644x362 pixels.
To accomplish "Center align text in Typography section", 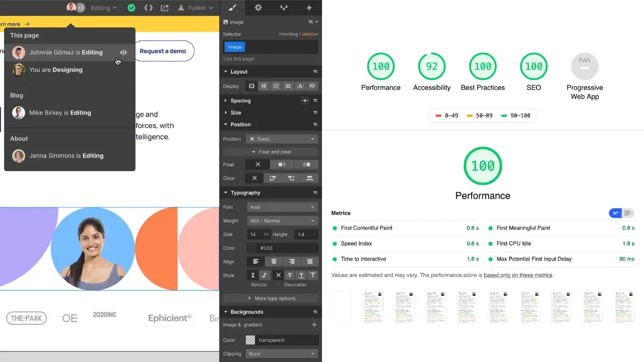I will (x=273, y=261).
